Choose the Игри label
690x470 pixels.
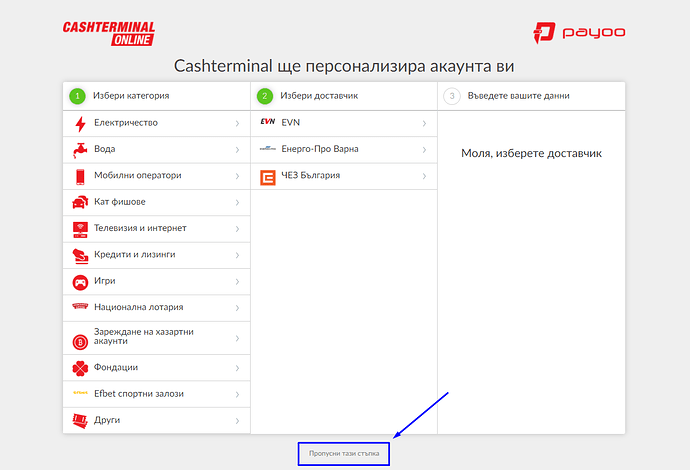105,281
